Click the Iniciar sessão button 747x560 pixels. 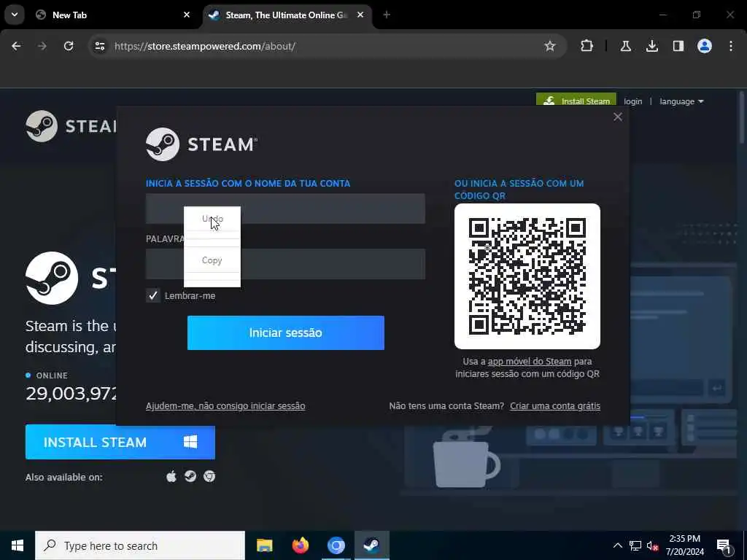click(285, 332)
